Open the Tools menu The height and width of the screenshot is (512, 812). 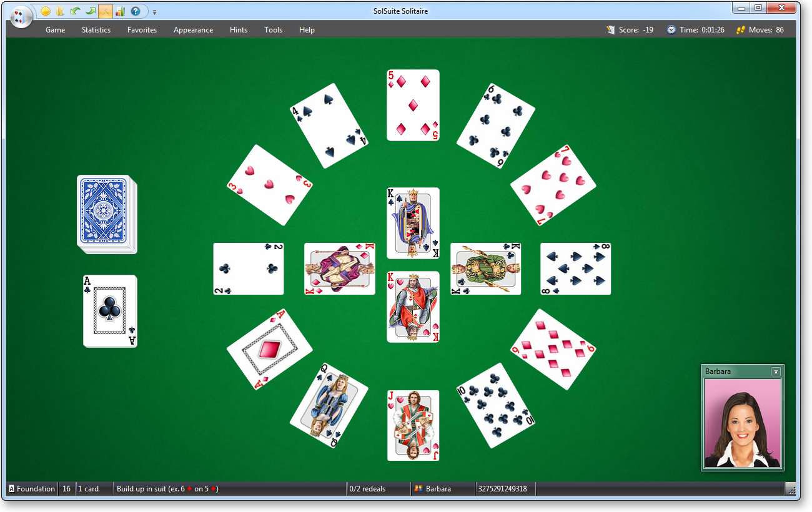273,30
